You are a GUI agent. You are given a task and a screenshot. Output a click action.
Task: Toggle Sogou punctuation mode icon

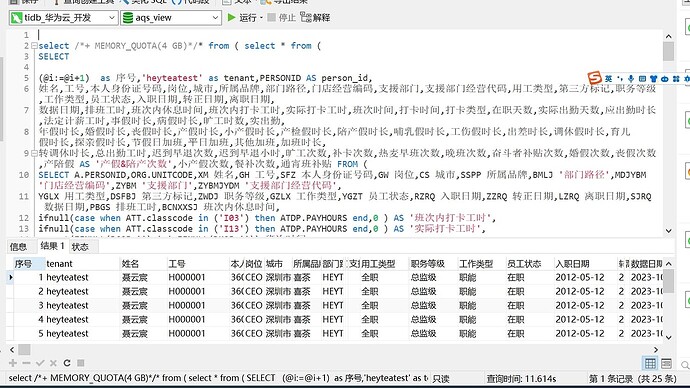[620, 79]
